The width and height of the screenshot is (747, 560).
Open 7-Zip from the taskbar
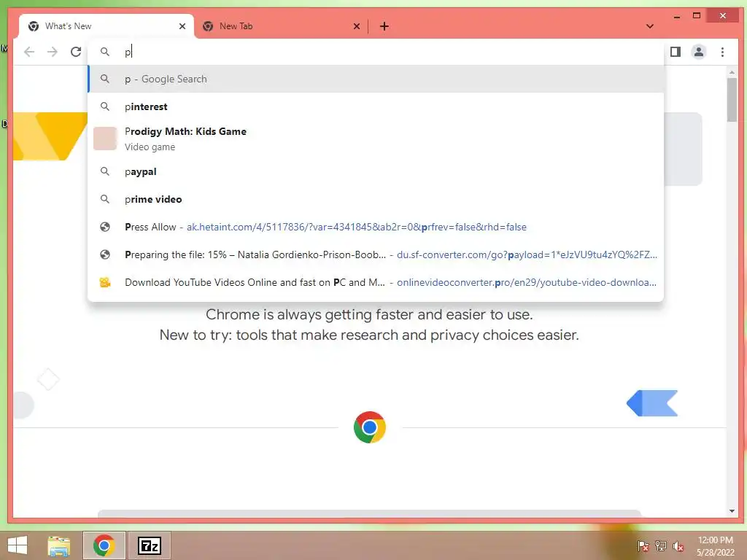[x=150, y=545]
